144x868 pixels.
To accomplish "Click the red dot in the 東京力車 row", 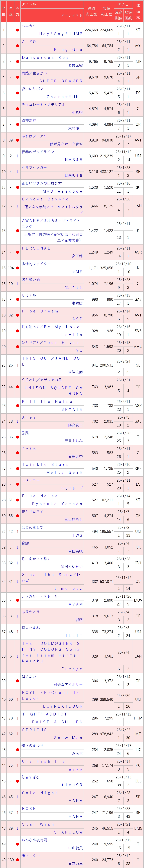I will [x=18, y=860].
